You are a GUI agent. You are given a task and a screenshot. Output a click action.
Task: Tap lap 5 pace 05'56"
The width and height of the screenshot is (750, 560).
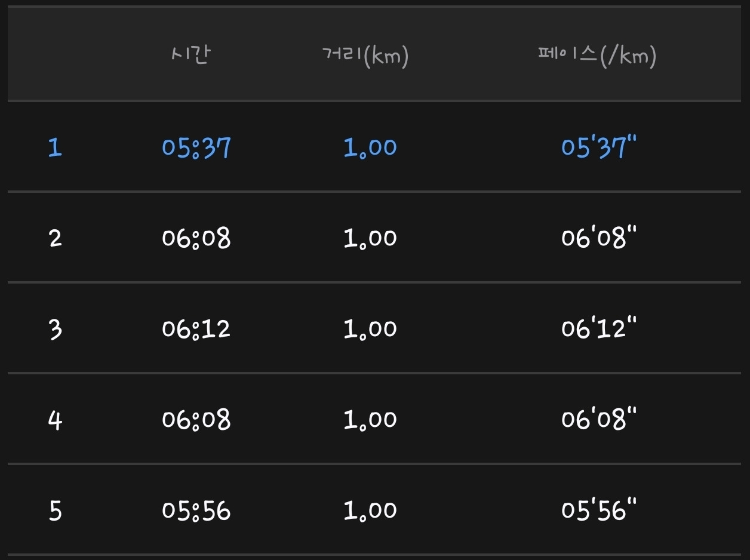[599, 510]
